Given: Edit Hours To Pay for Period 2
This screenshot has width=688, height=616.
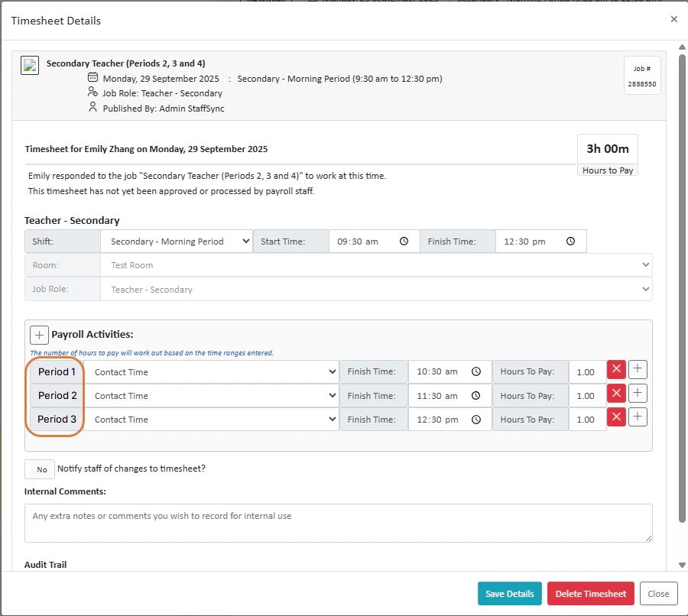Looking at the screenshot, I should (x=587, y=395).
